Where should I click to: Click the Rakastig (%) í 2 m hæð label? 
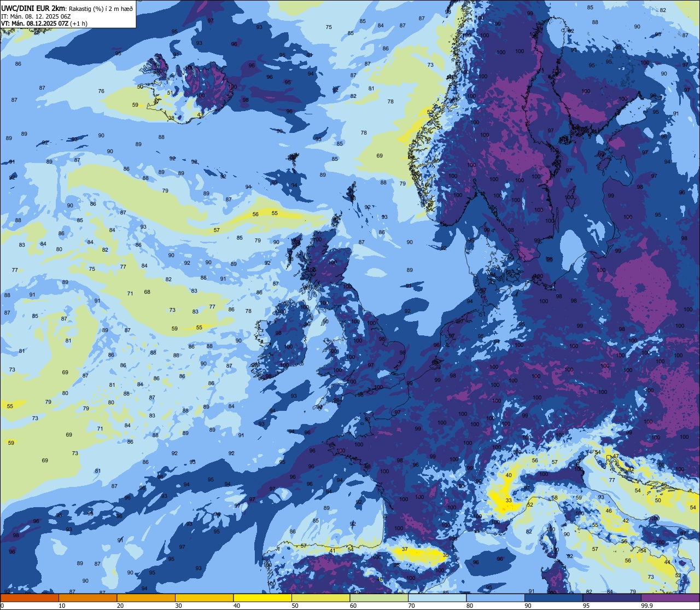point(101,8)
